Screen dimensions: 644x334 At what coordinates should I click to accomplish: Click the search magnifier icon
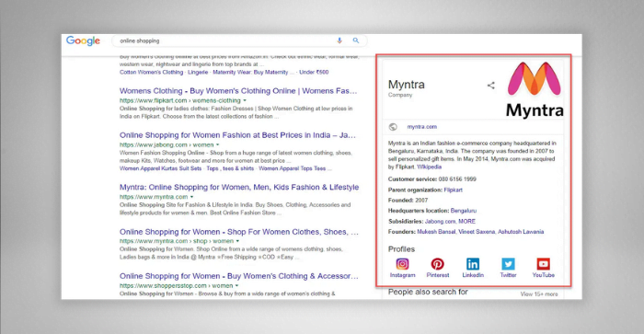[x=356, y=40]
